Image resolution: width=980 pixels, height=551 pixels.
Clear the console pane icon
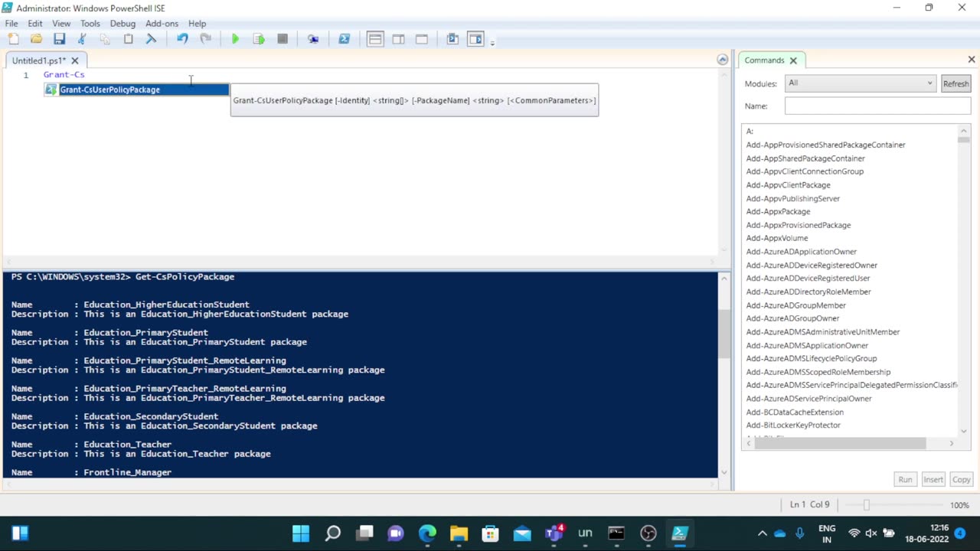click(x=151, y=39)
